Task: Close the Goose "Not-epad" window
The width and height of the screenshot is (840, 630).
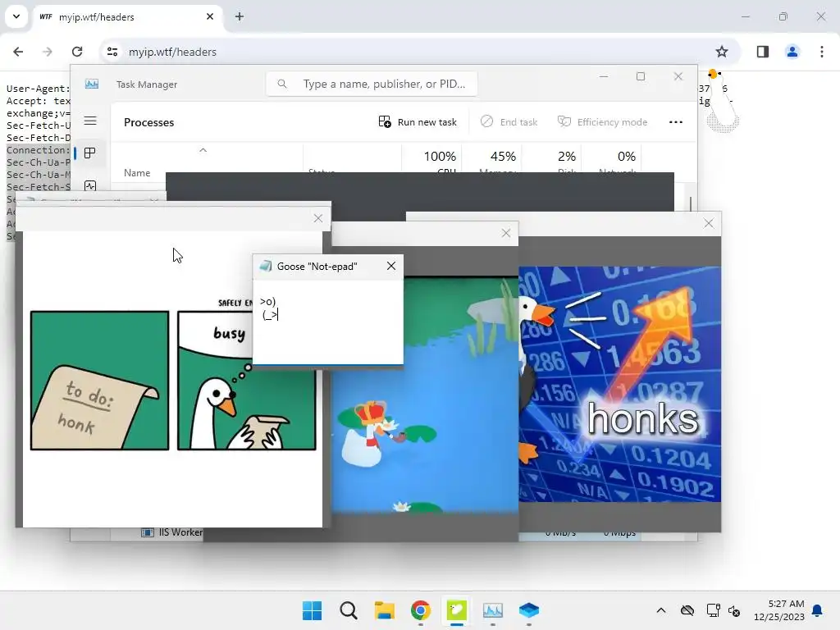Action: click(391, 267)
